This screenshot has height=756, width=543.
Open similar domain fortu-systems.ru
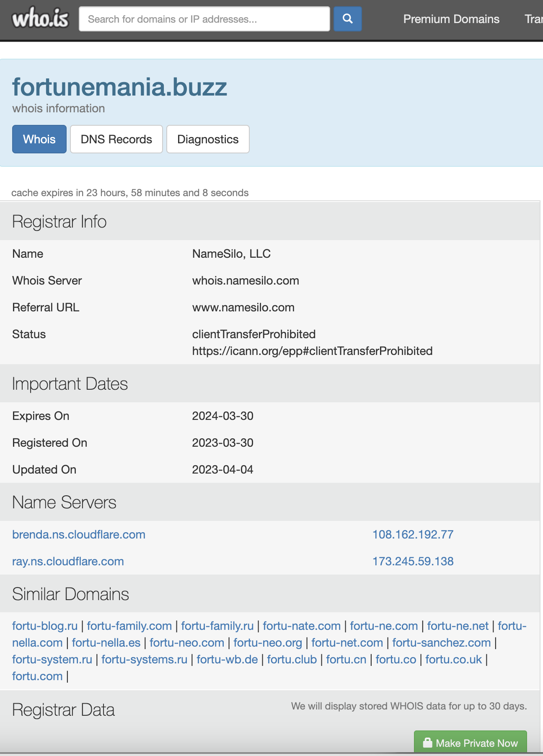[145, 660]
